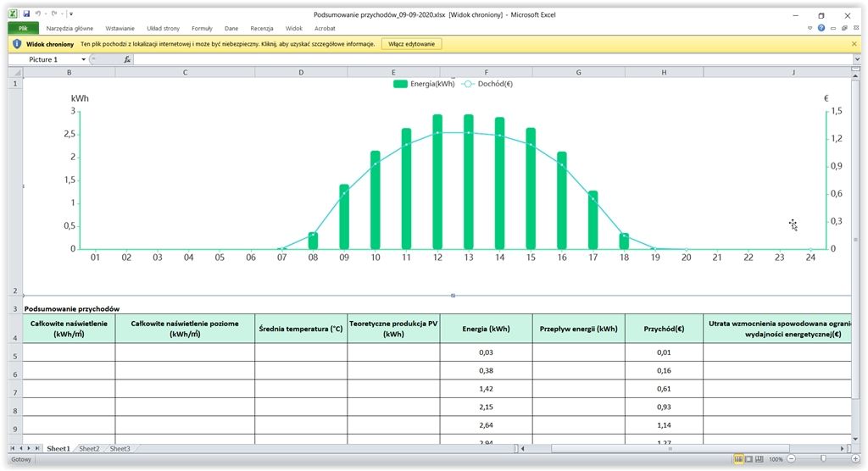Switch to Page Break Preview icon

(759, 459)
